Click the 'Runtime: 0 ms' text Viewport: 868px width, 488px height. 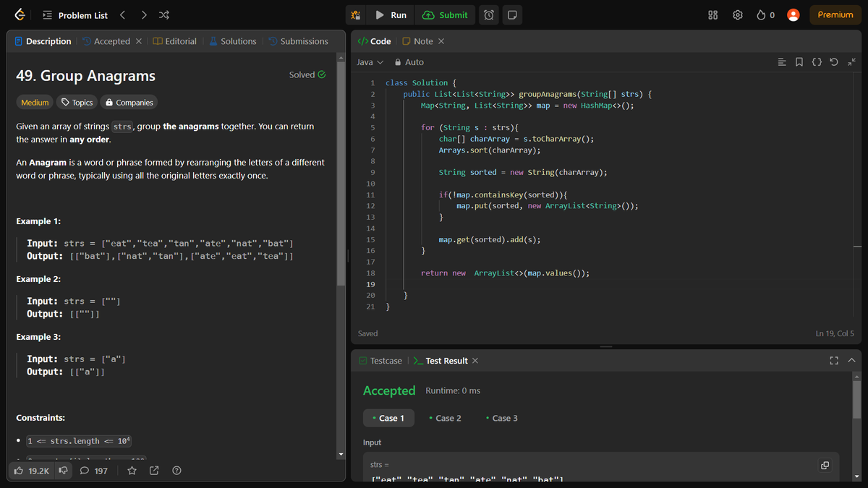pos(453,390)
